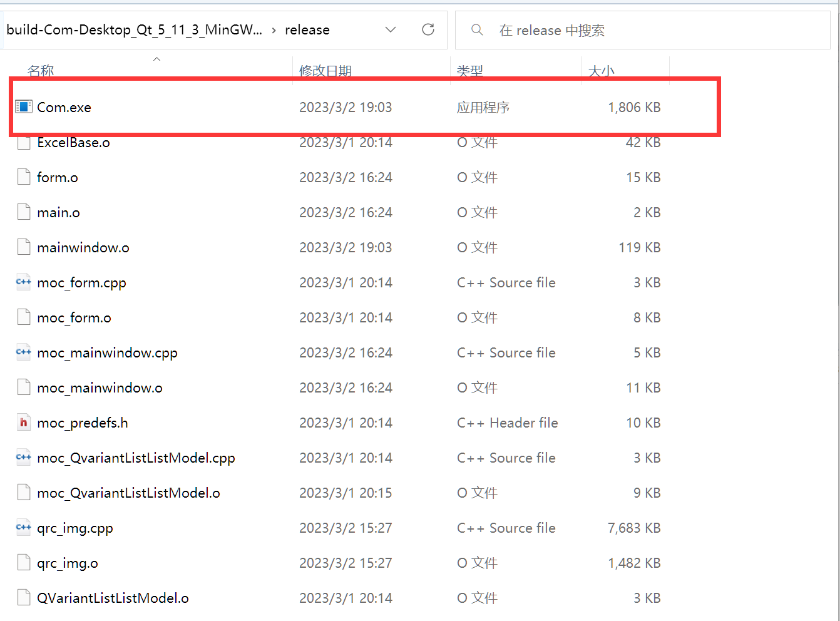The height and width of the screenshot is (621, 840).
Task: Click the 42 KB size value
Action: pos(643,143)
